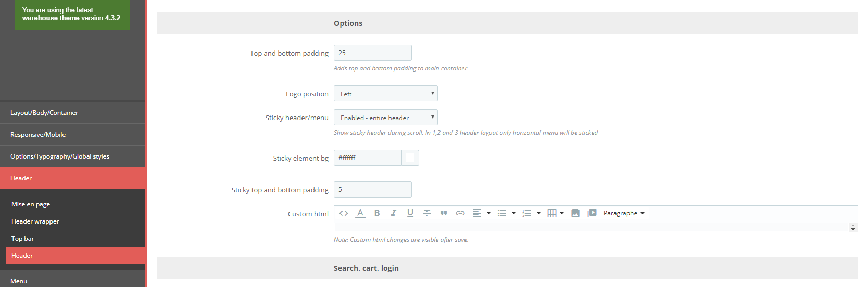Insert a blockquote
The image size is (868, 287).
click(x=444, y=213)
